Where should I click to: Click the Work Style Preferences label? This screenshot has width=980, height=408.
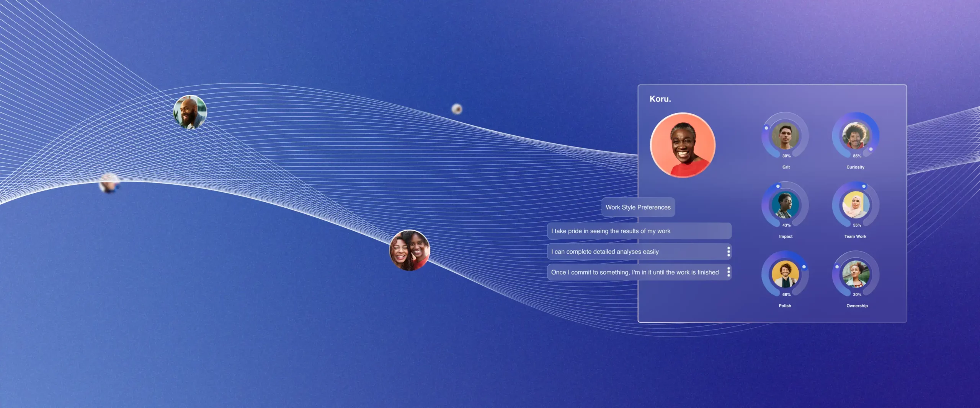(638, 207)
